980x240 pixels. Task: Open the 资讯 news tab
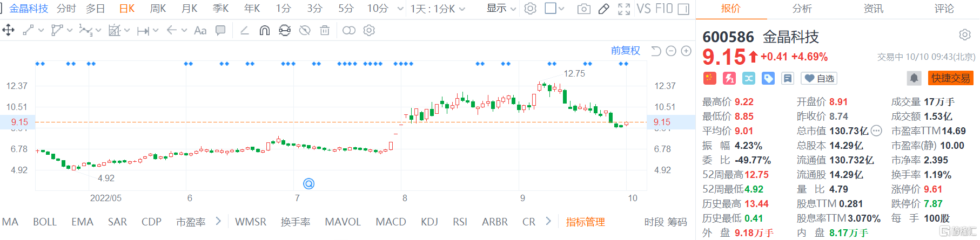click(874, 9)
